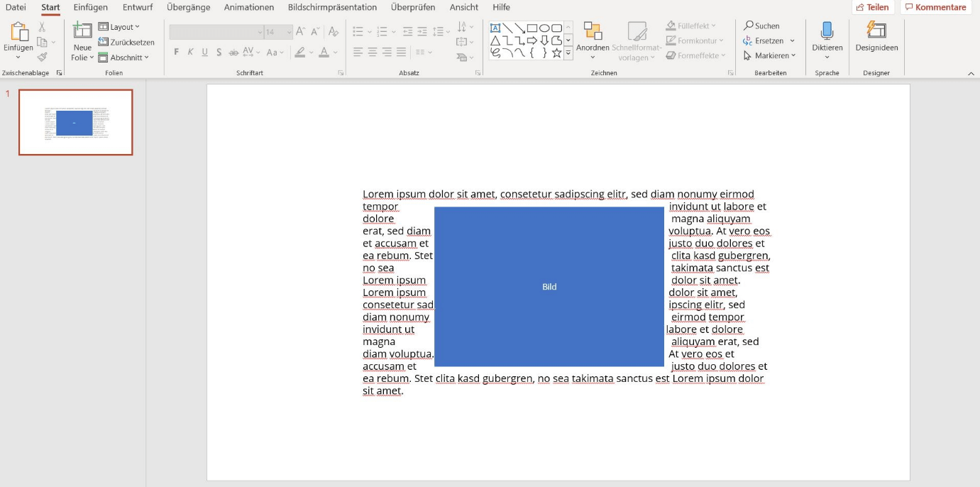Viewport: 980px width, 487px height.
Task: Open the Layout dropdown
Action: click(x=120, y=27)
